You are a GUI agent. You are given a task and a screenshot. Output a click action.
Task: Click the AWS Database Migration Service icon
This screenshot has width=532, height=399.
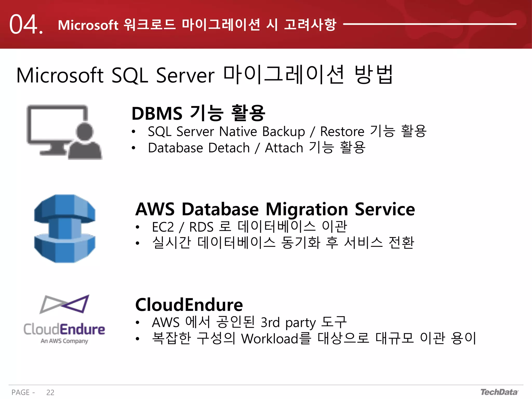[65, 229]
